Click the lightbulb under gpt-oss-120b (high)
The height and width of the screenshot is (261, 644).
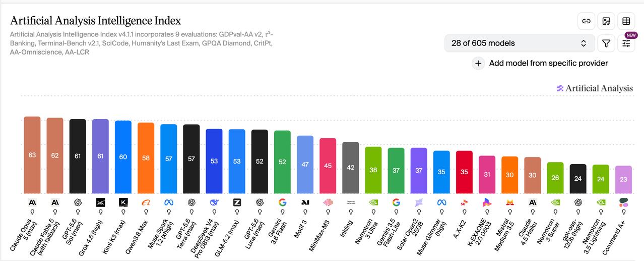pyautogui.click(x=578, y=212)
